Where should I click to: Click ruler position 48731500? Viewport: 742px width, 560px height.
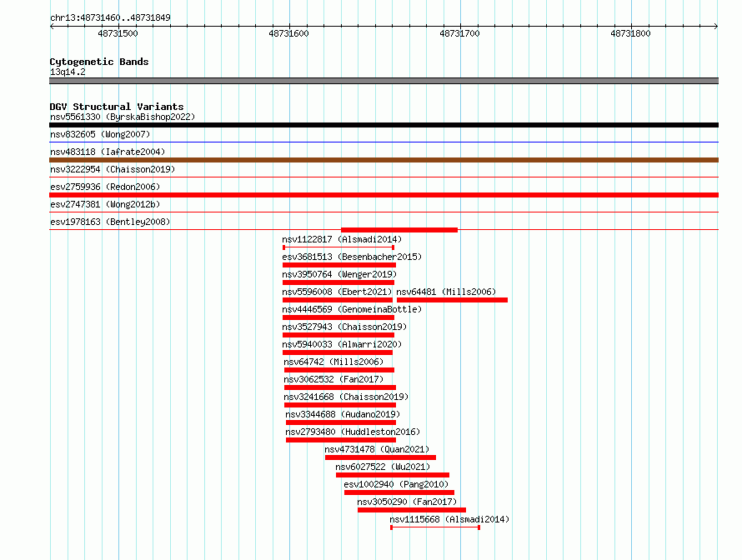(x=118, y=33)
